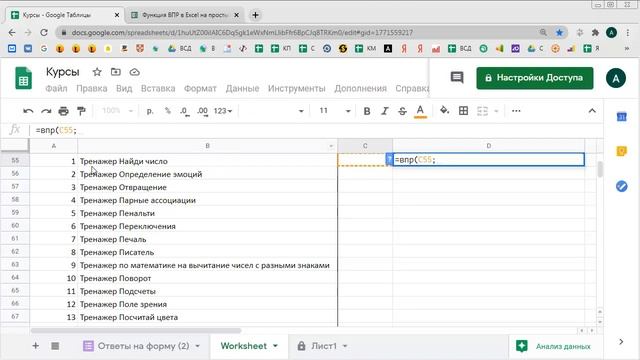Click the Анализ данных button

coord(553,346)
